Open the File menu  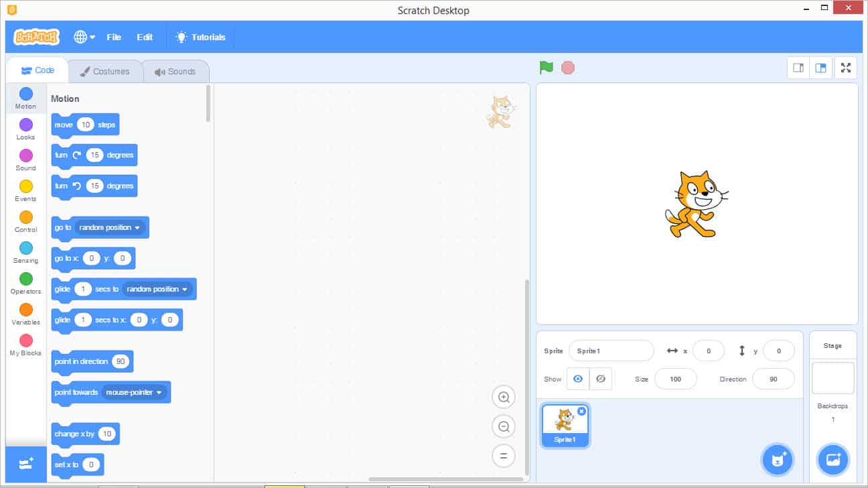pyautogui.click(x=114, y=37)
